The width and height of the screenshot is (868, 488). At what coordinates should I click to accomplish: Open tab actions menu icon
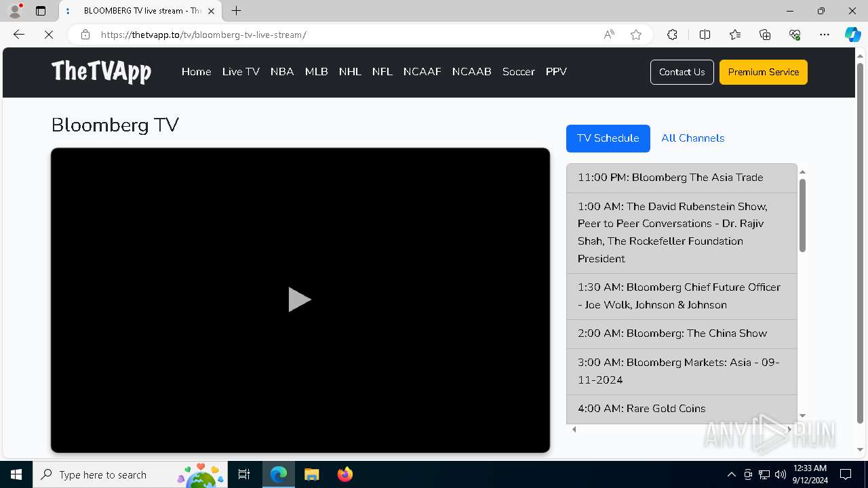click(41, 11)
